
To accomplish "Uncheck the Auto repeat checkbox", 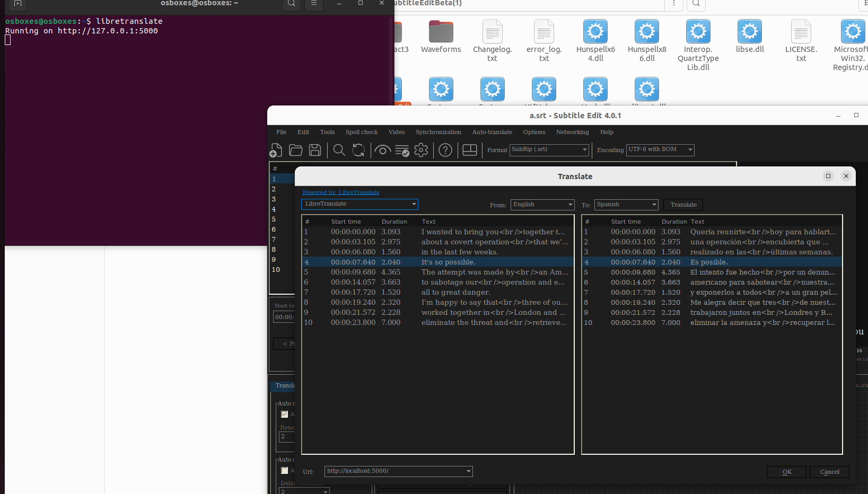I will coord(284,414).
